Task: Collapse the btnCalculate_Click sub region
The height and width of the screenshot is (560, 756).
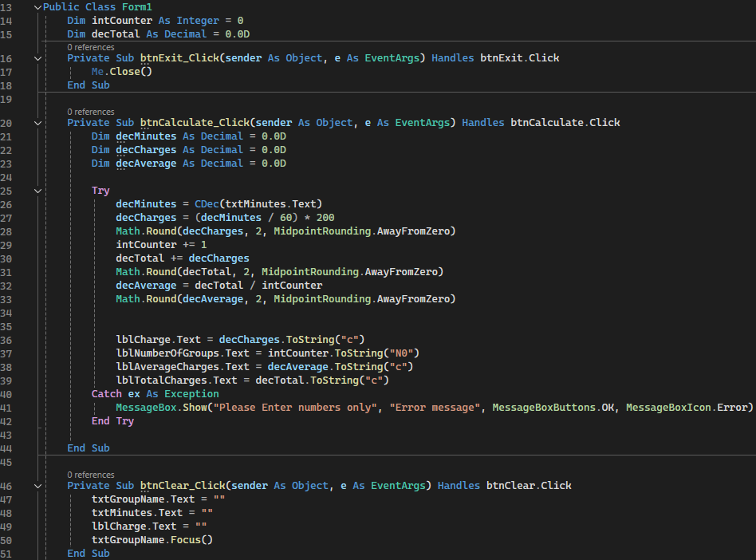Action: [x=37, y=123]
